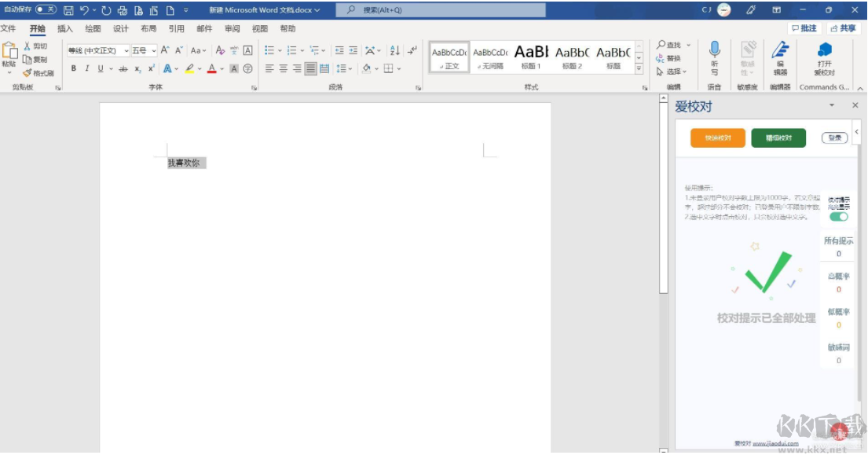
Task: Redo the last action
Action: pyautogui.click(x=106, y=10)
